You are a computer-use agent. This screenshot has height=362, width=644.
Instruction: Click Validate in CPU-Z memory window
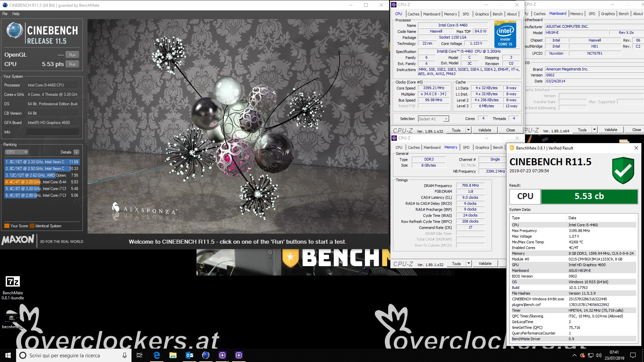[485, 263]
